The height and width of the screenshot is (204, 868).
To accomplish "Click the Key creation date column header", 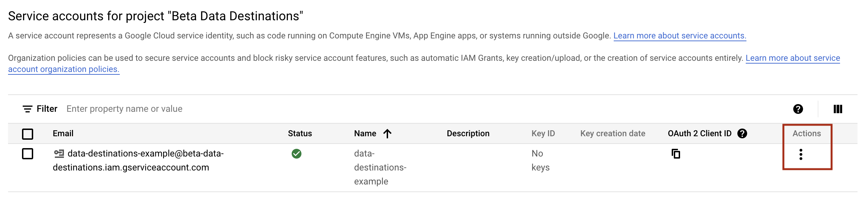I will coord(613,133).
